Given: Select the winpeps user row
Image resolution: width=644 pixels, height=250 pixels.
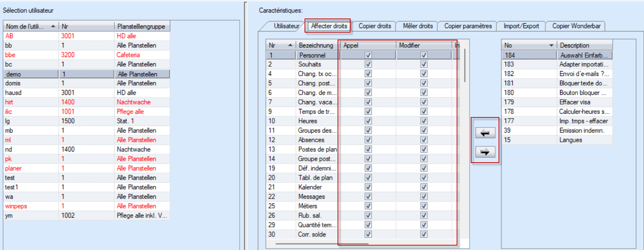Looking at the screenshot, I should tap(16, 206).
